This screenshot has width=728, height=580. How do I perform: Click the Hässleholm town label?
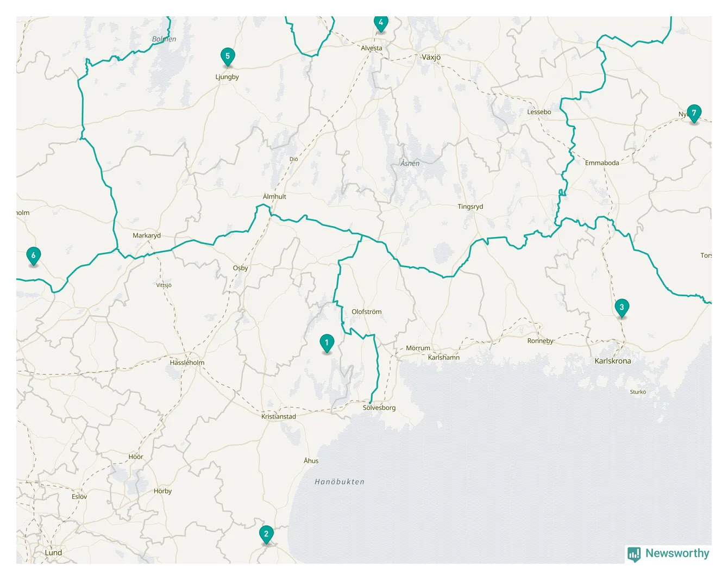[187, 363]
